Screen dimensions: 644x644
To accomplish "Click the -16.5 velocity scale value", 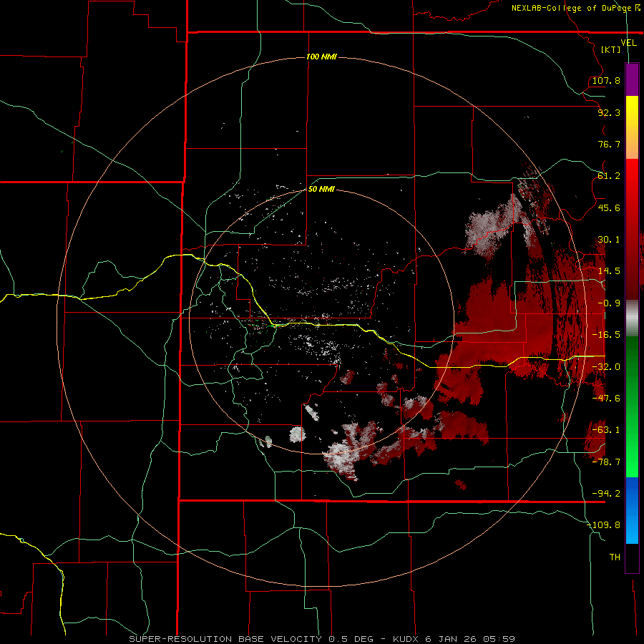I will coord(606,335).
